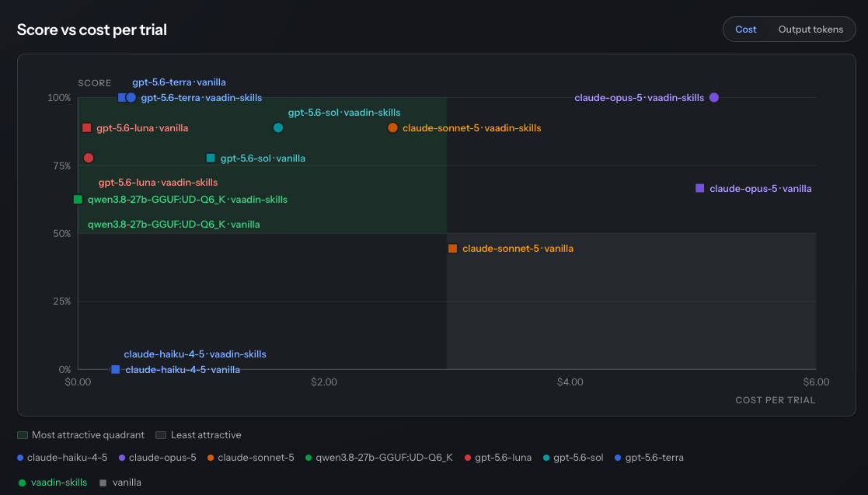Viewport: 868px width, 495px height.
Task: Switch to the Cost view
Action: [745, 30]
